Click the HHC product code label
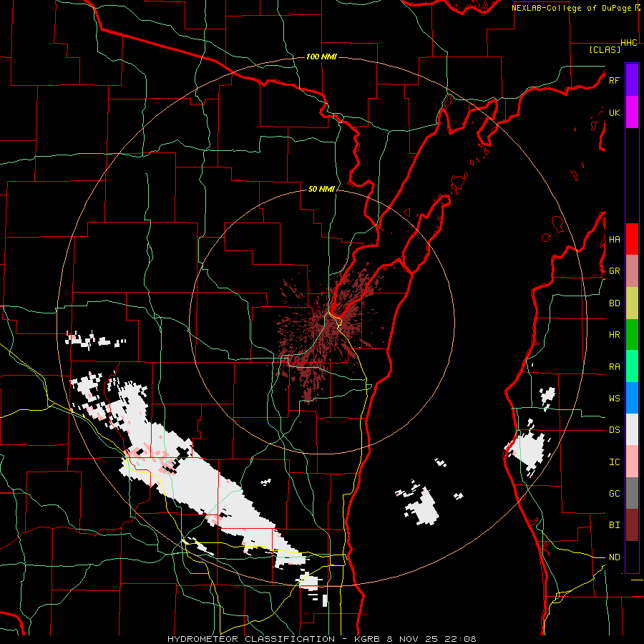644x644 pixels. coord(628,43)
